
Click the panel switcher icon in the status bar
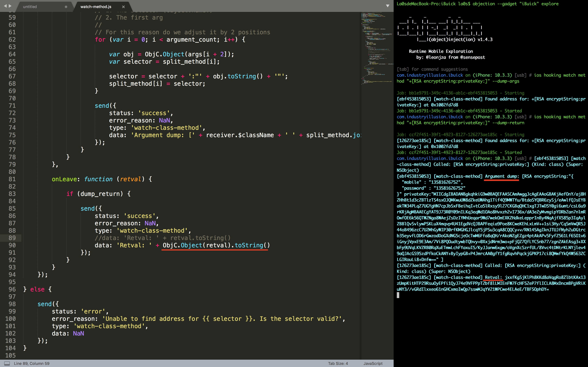click(x=7, y=363)
